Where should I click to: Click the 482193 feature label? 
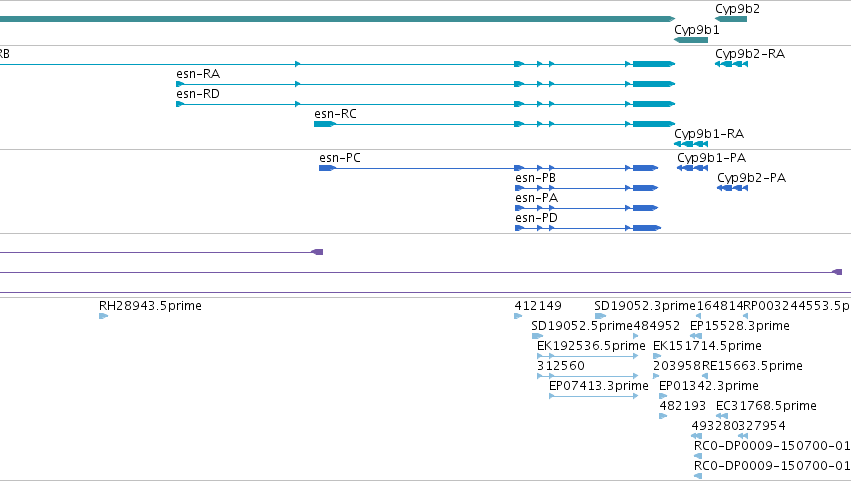click(683, 407)
